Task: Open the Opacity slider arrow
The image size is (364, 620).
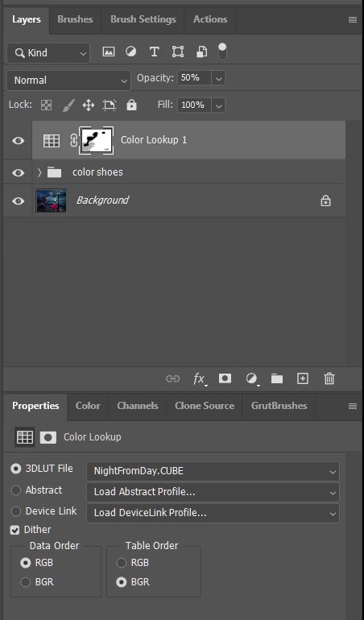Action: coord(218,78)
